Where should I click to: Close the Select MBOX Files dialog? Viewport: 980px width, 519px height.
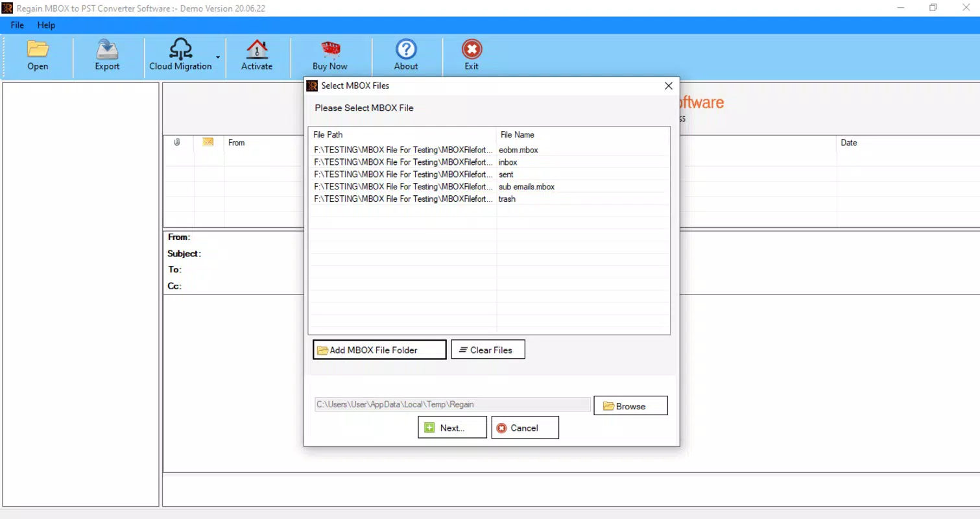[669, 86]
